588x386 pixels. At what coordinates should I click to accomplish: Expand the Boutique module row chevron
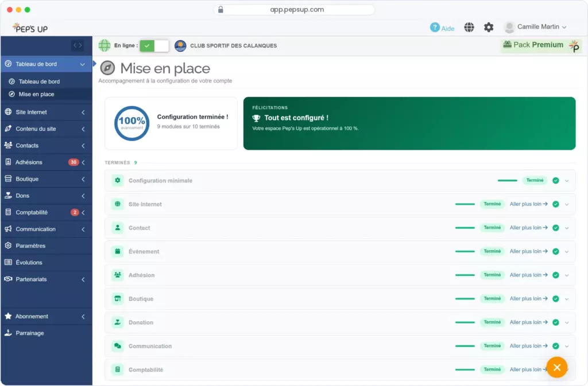(x=567, y=299)
